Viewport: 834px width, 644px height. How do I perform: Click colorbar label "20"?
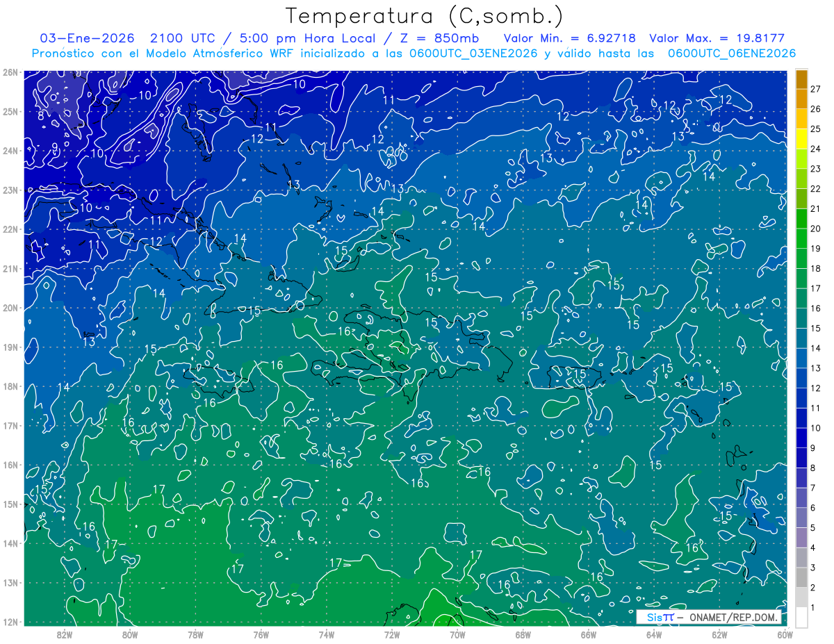click(x=816, y=229)
